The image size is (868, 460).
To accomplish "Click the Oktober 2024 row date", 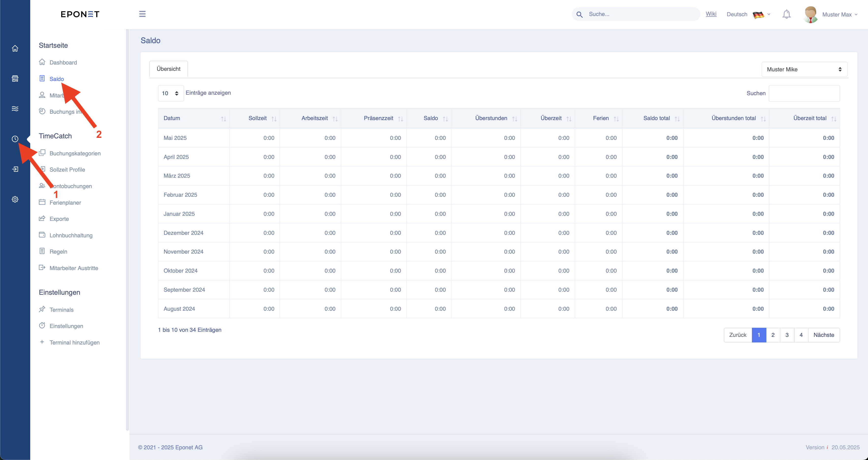I will click(x=180, y=271).
